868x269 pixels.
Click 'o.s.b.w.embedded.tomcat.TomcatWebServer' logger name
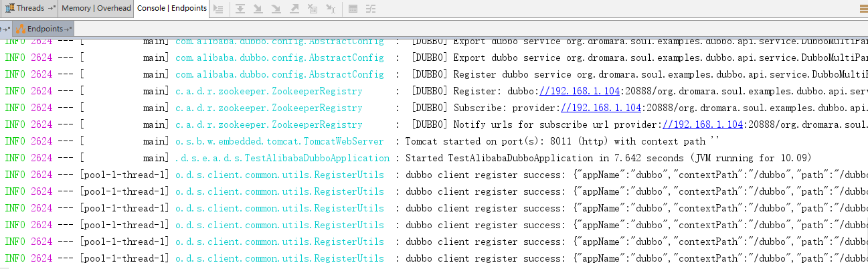click(280, 141)
